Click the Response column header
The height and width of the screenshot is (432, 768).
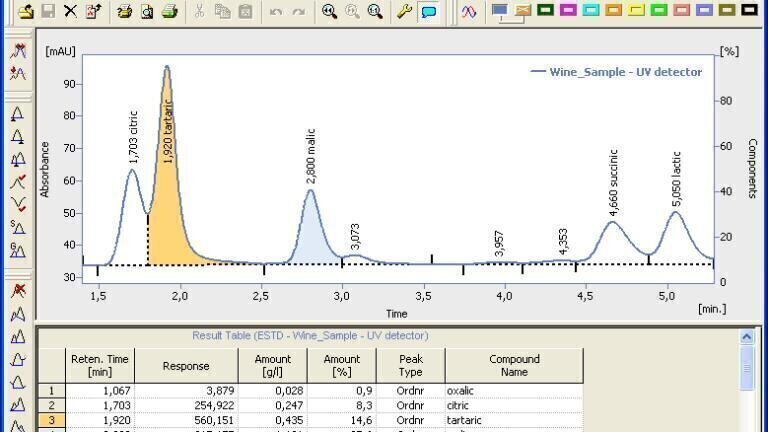point(186,365)
